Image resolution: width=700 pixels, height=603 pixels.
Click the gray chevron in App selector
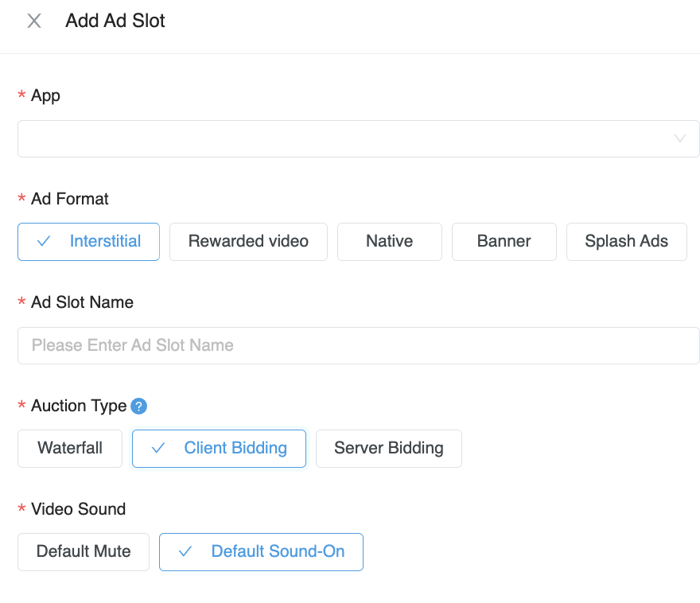pyautogui.click(x=680, y=138)
